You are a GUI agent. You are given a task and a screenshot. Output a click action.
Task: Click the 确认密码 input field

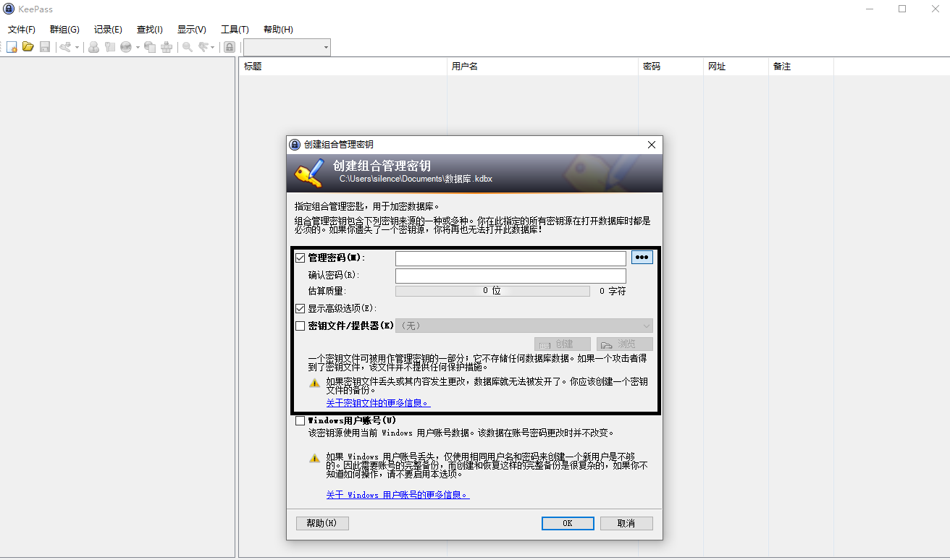(510, 276)
